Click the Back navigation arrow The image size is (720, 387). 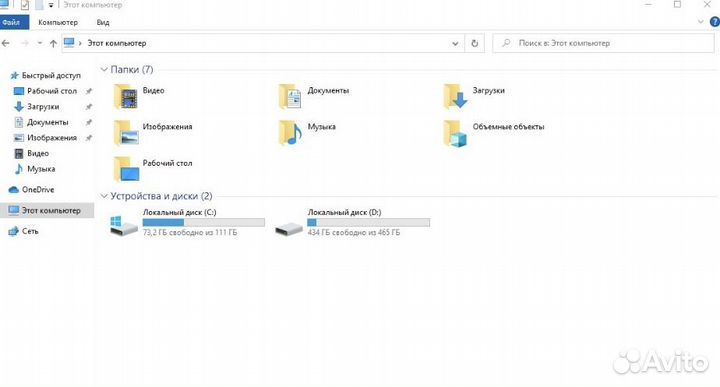tap(6, 43)
